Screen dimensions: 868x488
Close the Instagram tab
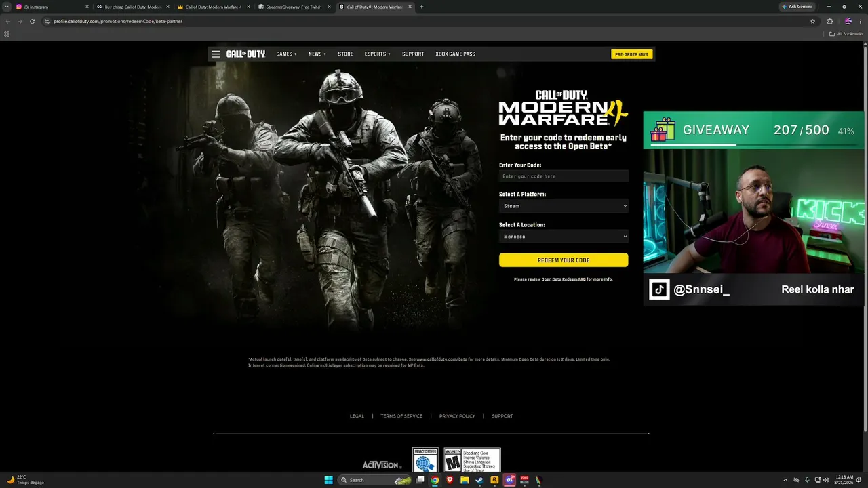click(x=87, y=7)
